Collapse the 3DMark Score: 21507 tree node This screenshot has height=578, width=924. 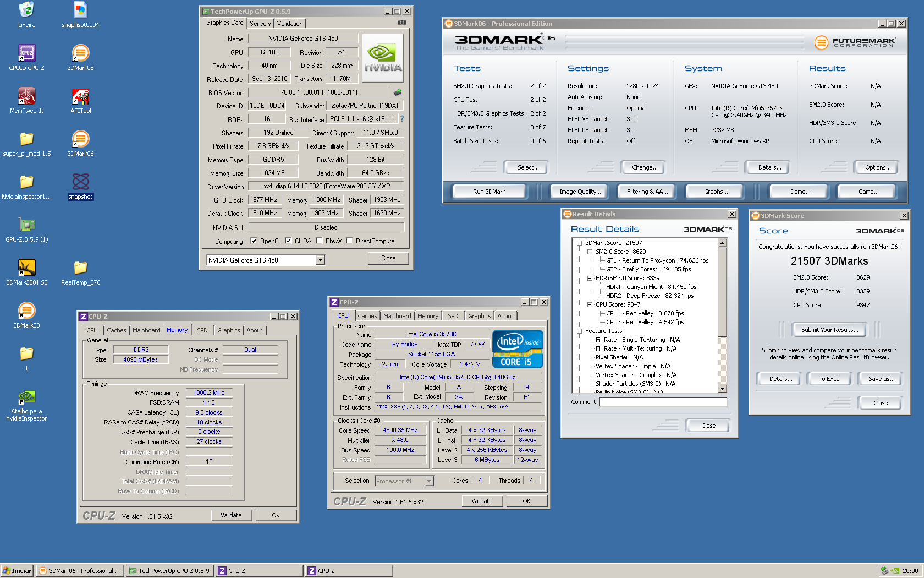coord(579,243)
